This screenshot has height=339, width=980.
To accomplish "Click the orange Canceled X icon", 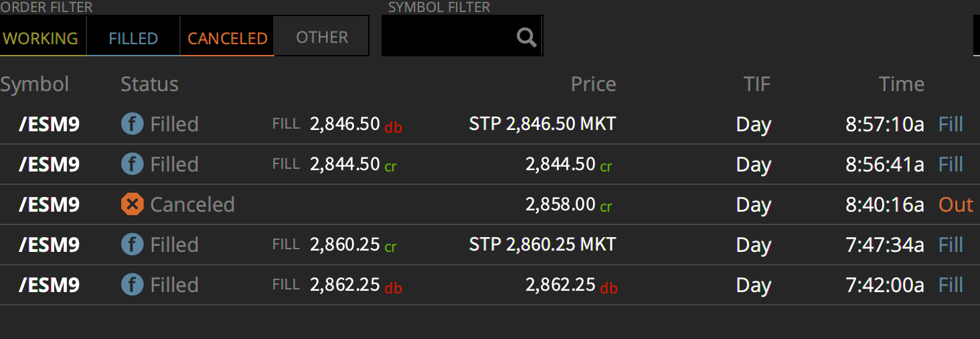I will (132, 204).
